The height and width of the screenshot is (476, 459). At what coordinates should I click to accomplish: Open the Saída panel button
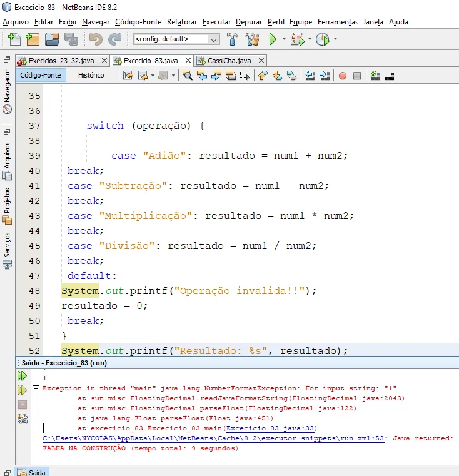[31, 472]
